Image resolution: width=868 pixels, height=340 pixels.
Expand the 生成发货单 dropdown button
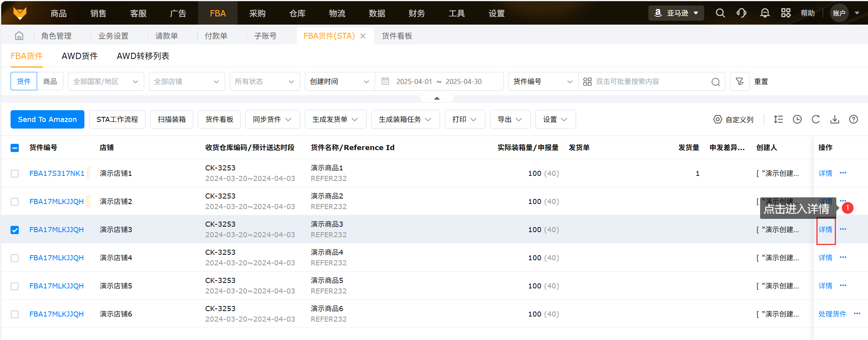335,120
